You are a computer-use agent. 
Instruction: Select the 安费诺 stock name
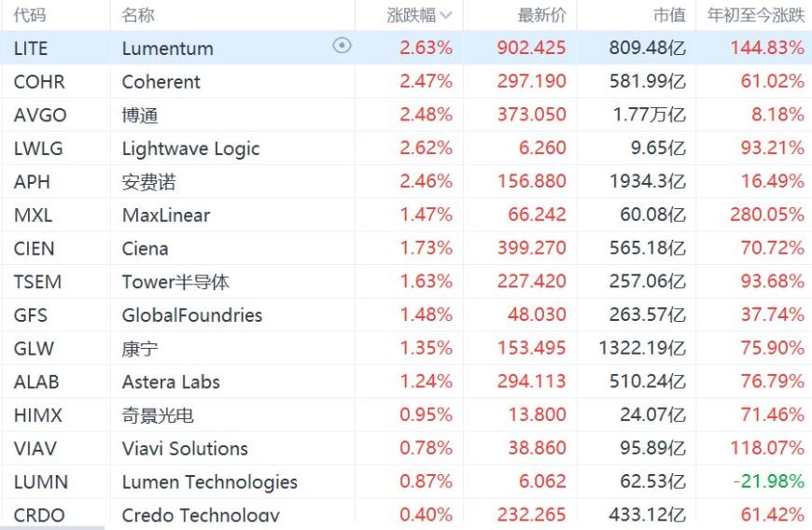[x=148, y=182]
